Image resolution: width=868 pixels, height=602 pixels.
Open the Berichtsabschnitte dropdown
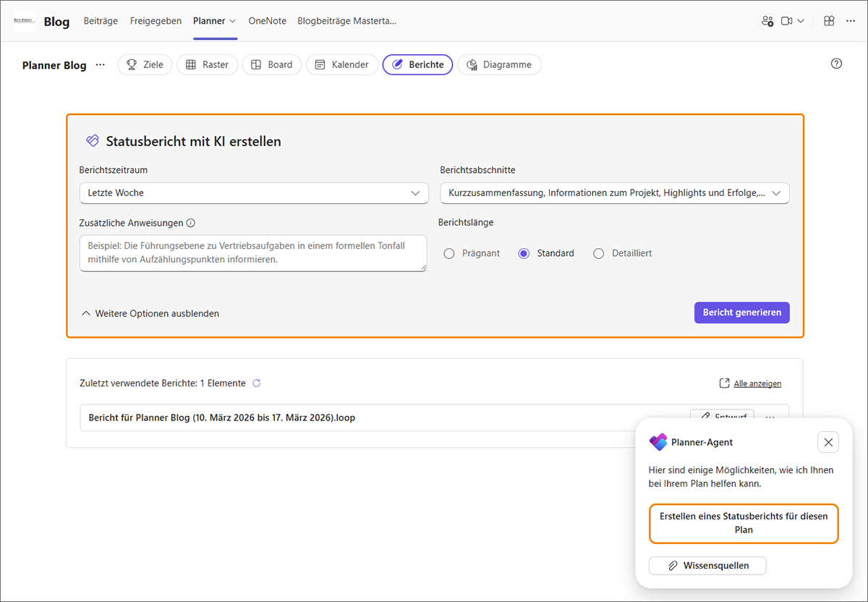[x=614, y=193]
